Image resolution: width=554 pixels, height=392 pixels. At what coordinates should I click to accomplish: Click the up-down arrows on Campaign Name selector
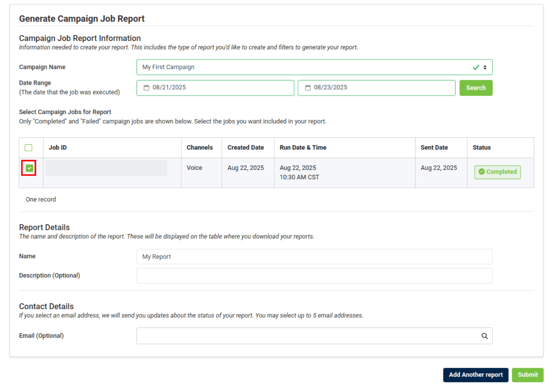tap(485, 67)
